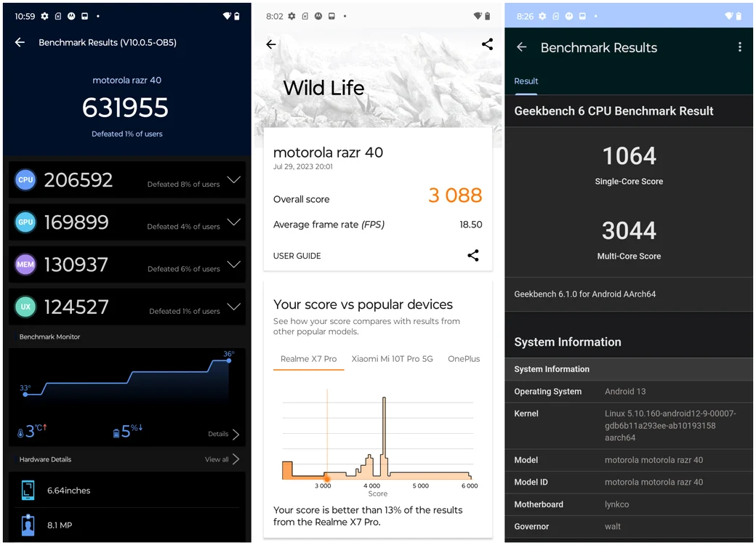Tap the GPU badge icon in AnTuTu
This screenshot has height=545, width=756.
coord(25,222)
